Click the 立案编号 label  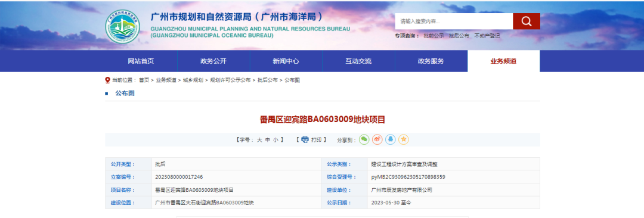[x=123, y=177]
